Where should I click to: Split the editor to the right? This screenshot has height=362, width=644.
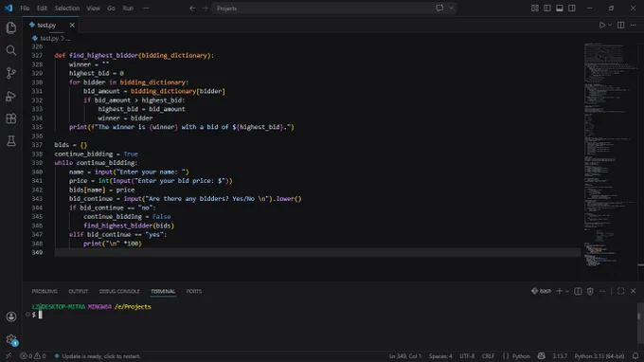tap(620, 25)
